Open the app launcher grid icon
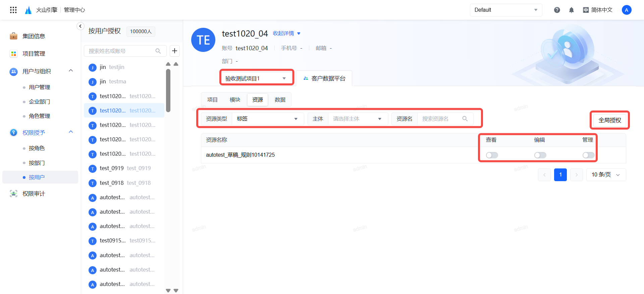The height and width of the screenshot is (294, 644). tap(13, 10)
